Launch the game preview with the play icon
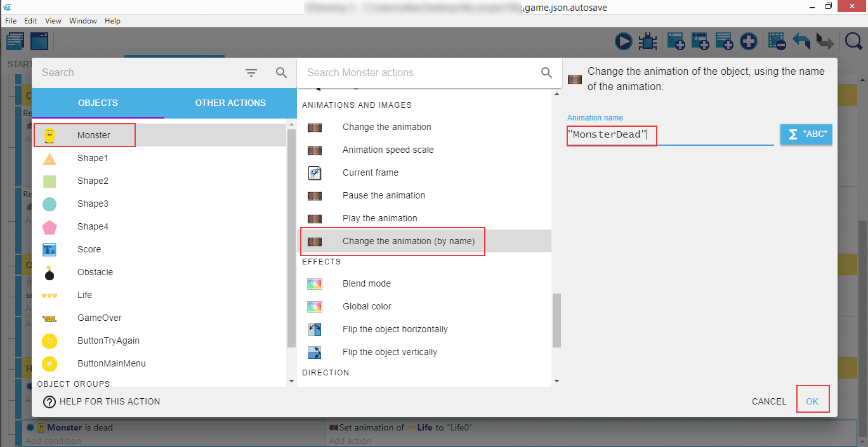Image resolution: width=868 pixels, height=447 pixels. tap(623, 42)
